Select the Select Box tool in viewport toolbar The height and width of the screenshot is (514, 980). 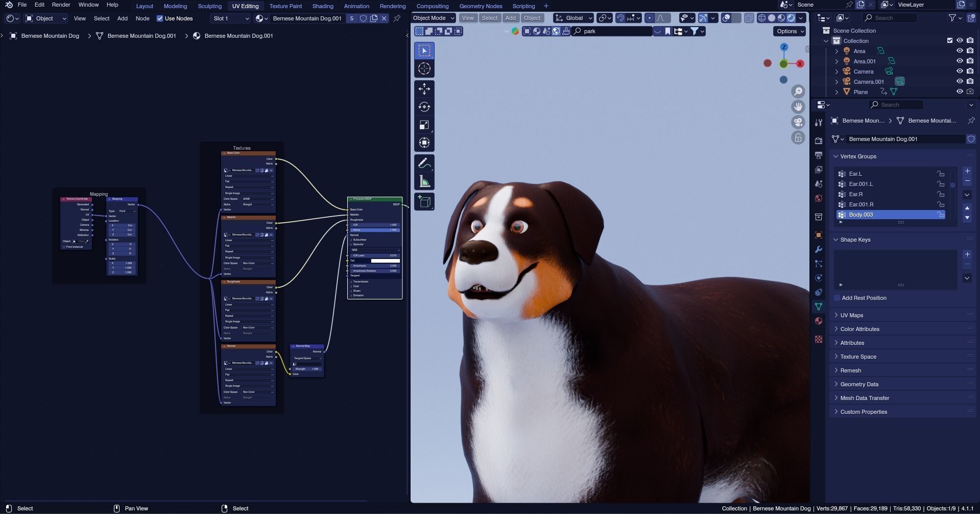(424, 51)
